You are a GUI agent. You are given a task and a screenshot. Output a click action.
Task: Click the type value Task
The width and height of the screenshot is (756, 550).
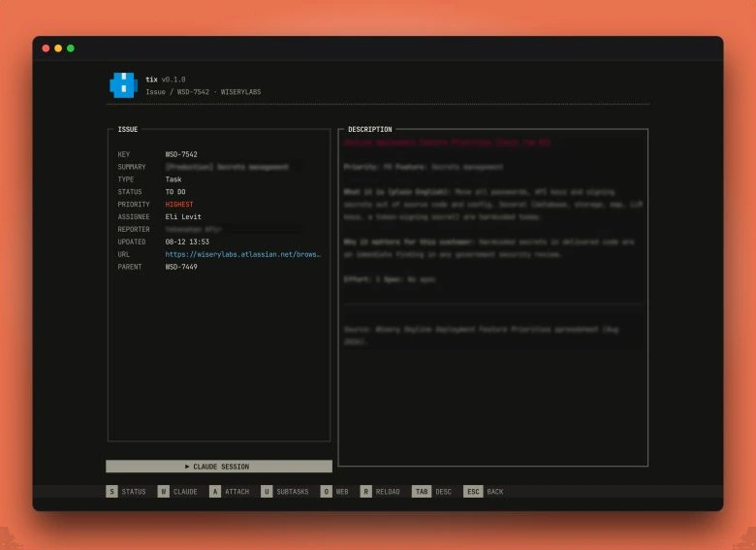(x=173, y=179)
